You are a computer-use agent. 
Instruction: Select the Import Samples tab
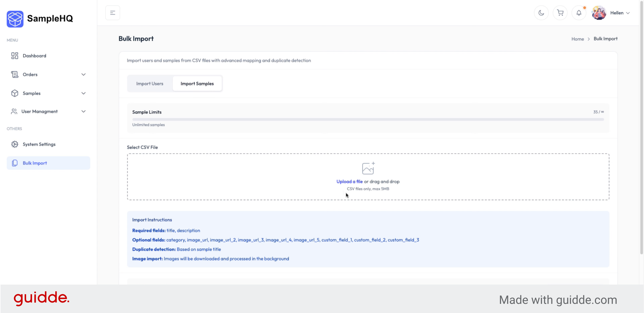197,83
